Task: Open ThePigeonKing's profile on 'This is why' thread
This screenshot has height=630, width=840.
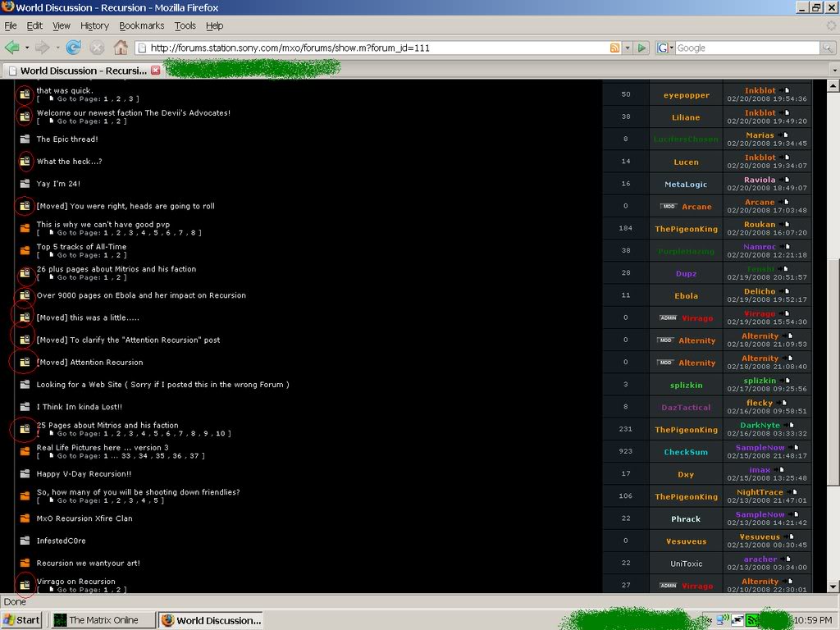Action: point(686,229)
